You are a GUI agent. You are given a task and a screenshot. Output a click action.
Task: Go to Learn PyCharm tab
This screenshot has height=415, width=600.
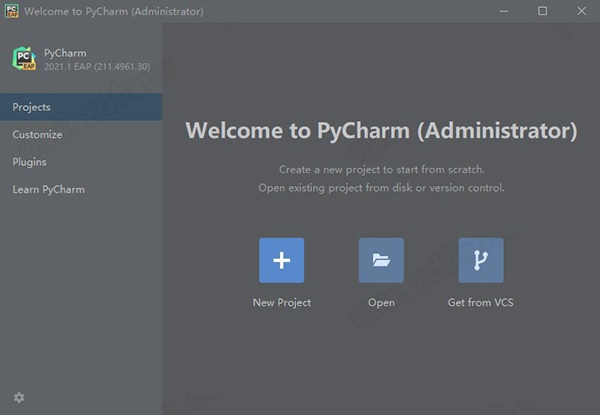tap(81, 190)
